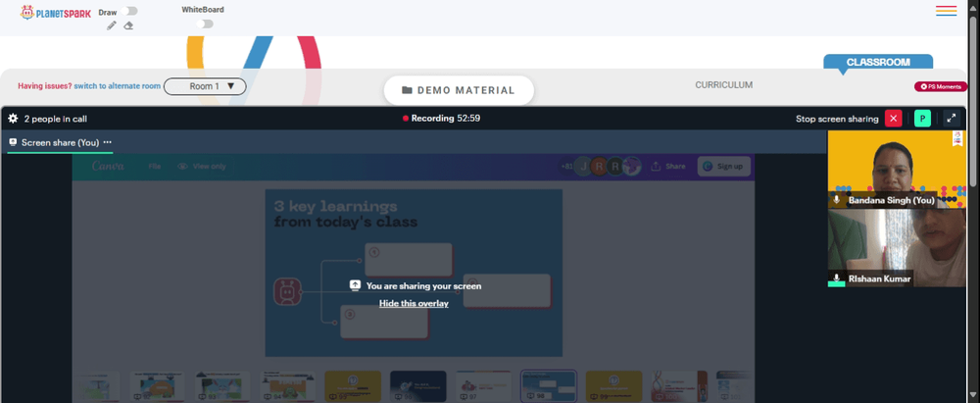Click the robot icon on the slide

pos(287,291)
